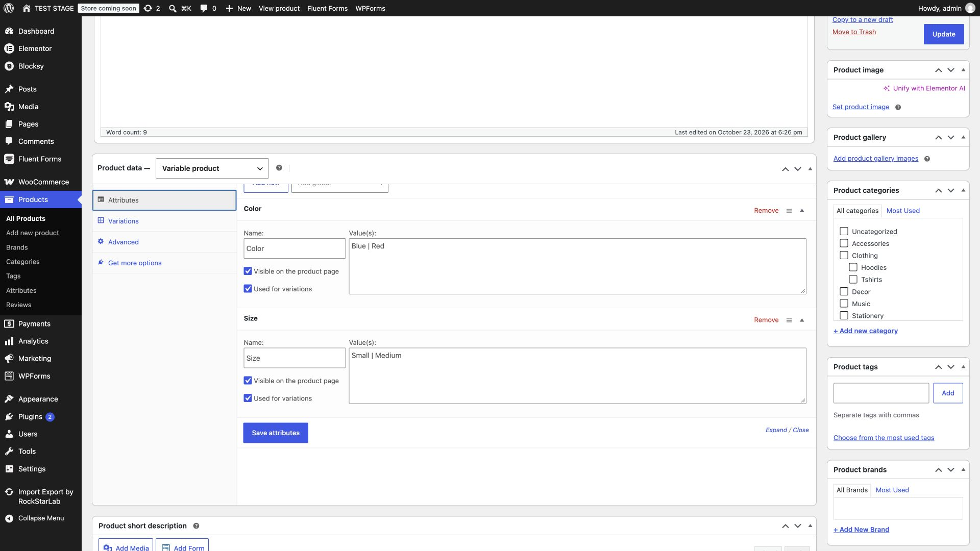Toggle the Product tags panel

click(963, 367)
